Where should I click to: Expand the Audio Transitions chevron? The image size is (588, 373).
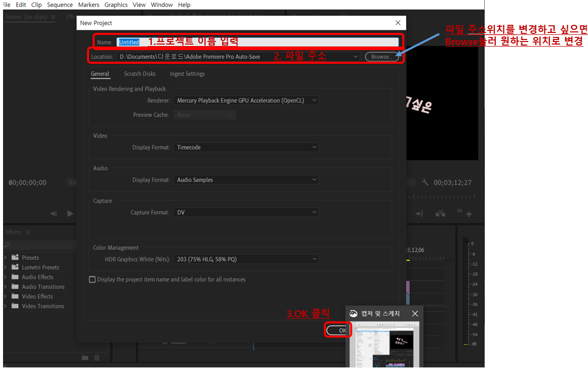click(x=5, y=287)
